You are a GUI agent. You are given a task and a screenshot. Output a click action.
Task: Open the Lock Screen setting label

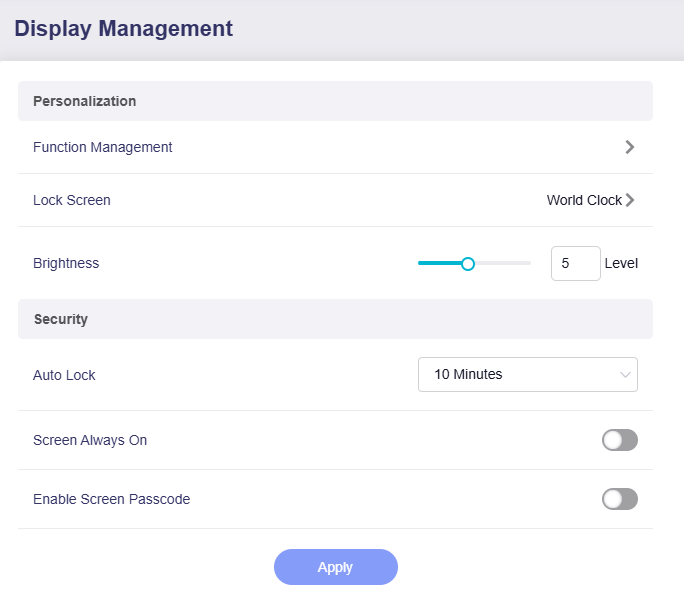72,200
